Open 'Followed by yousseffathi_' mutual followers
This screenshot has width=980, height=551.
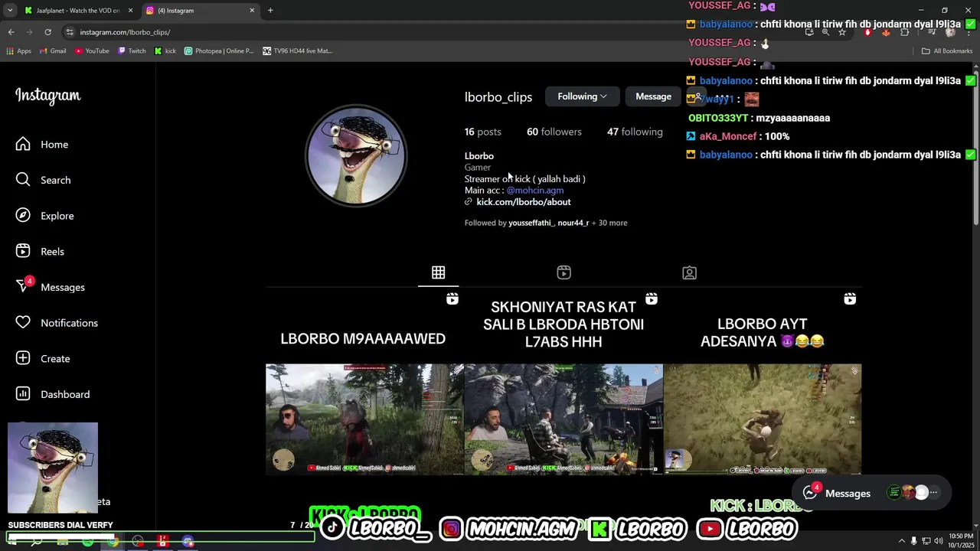point(546,223)
